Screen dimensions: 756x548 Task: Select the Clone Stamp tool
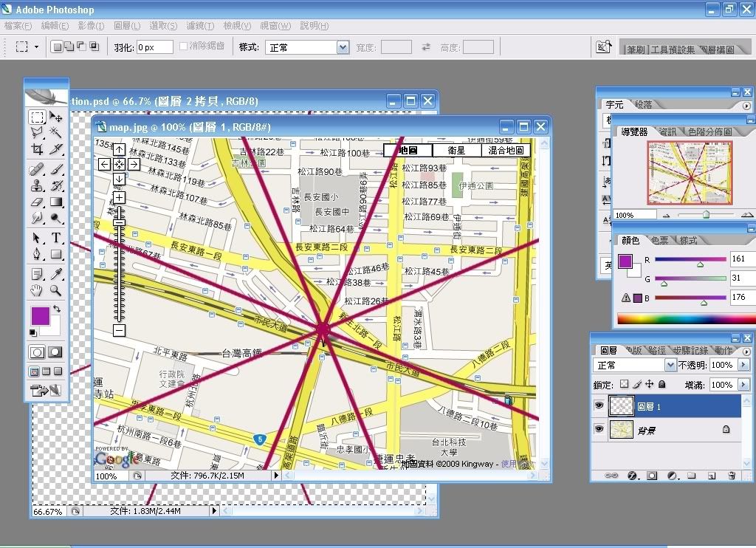pos(37,185)
